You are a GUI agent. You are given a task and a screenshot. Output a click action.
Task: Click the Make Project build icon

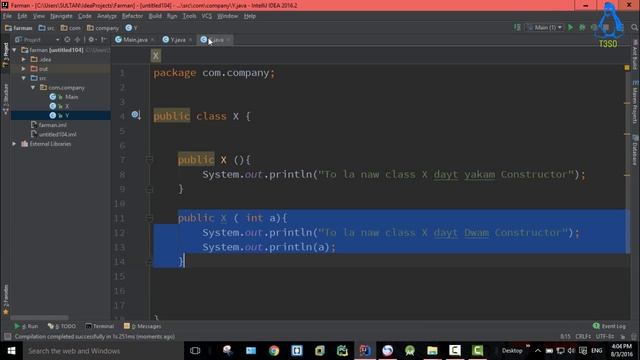click(x=517, y=27)
